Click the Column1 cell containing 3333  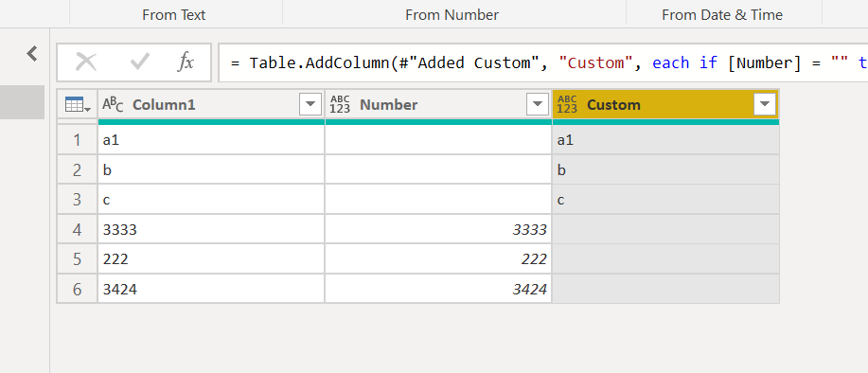point(211,229)
